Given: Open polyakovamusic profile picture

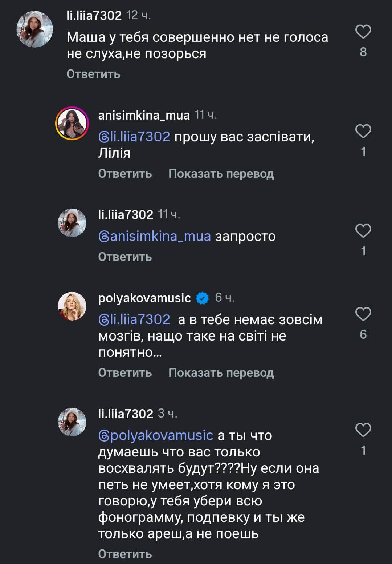Looking at the screenshot, I should [72, 306].
